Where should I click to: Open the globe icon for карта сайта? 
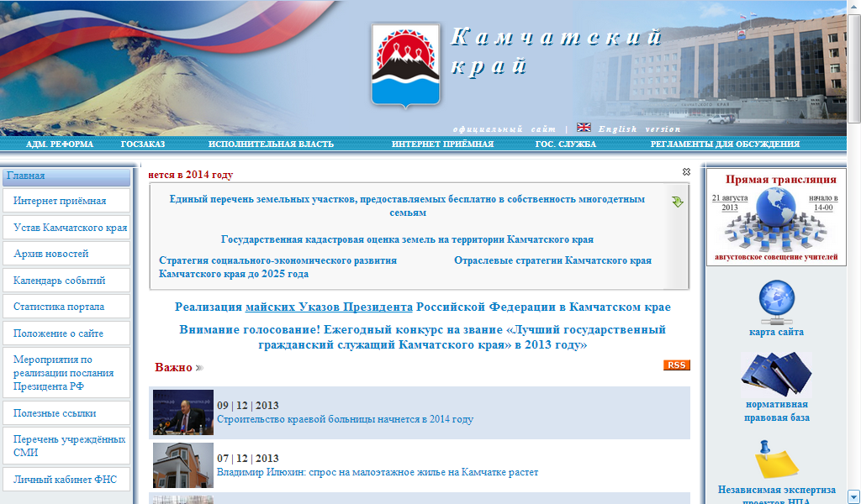point(776,302)
